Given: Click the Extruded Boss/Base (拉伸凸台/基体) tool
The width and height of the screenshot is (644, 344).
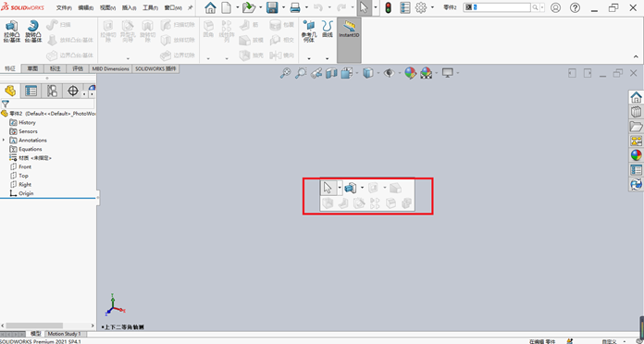Looking at the screenshot, I should click(12, 31).
